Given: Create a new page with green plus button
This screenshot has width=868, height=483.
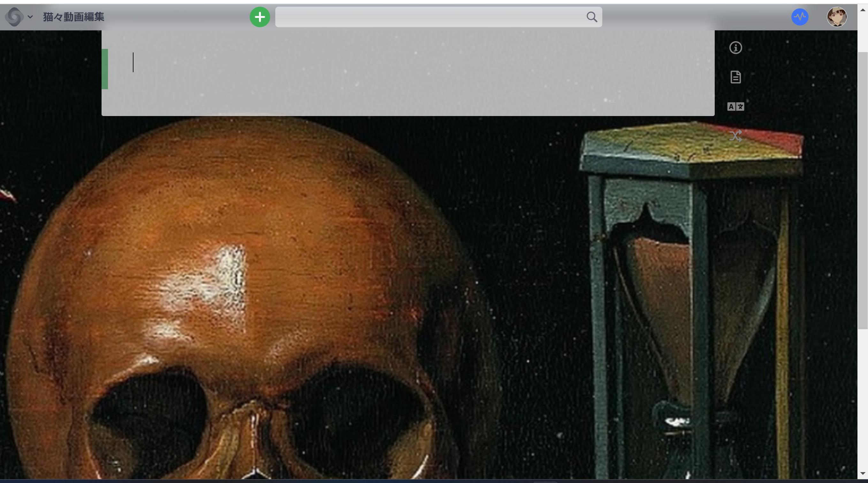Looking at the screenshot, I should [x=259, y=17].
